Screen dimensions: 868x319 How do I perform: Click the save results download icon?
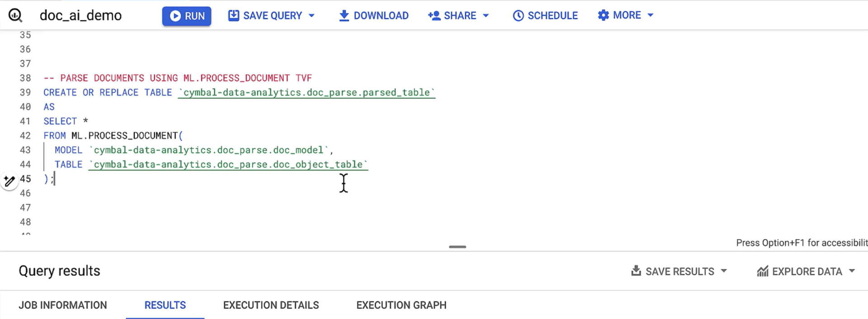tap(636, 271)
